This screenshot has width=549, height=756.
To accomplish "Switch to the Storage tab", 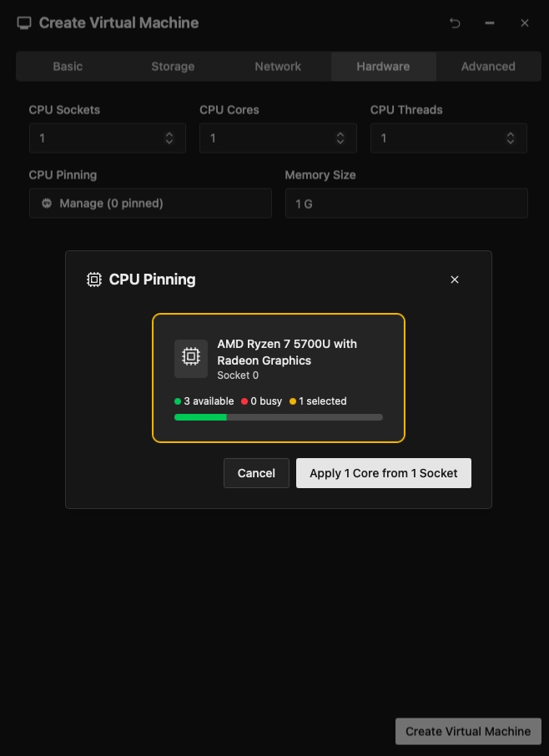I will coord(173,67).
